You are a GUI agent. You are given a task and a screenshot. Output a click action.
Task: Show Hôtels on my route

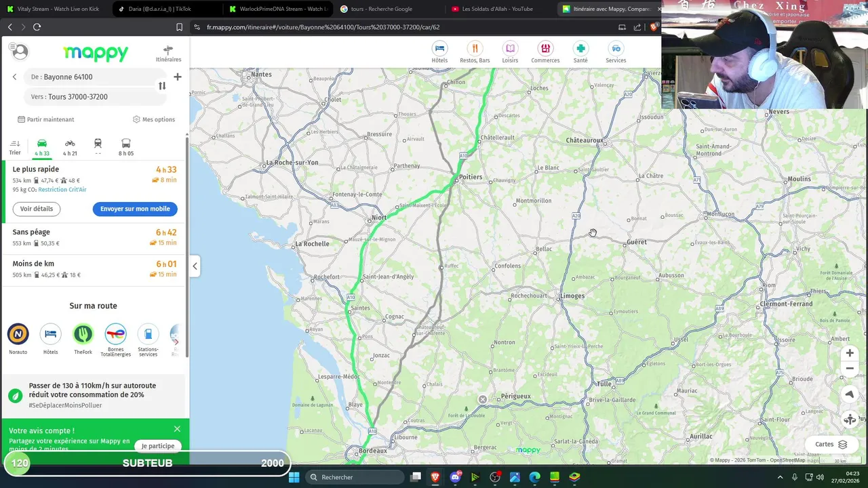(x=50, y=339)
